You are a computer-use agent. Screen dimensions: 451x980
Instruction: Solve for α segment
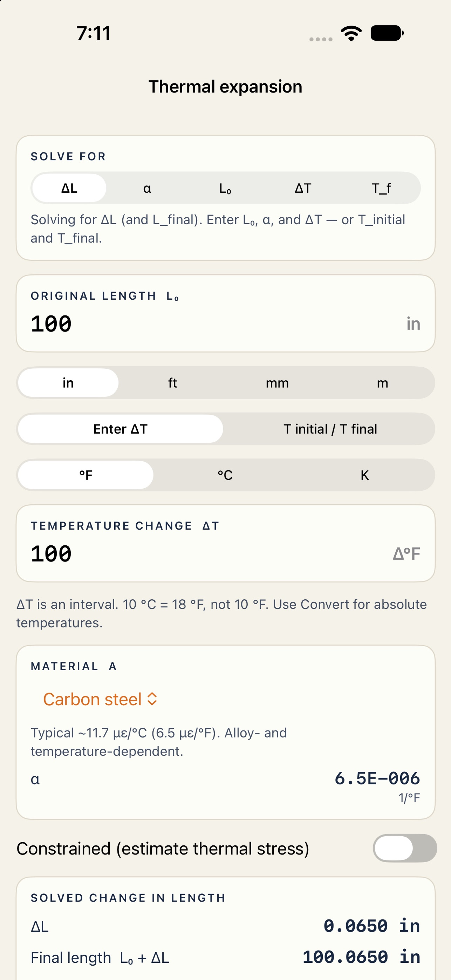click(x=147, y=188)
